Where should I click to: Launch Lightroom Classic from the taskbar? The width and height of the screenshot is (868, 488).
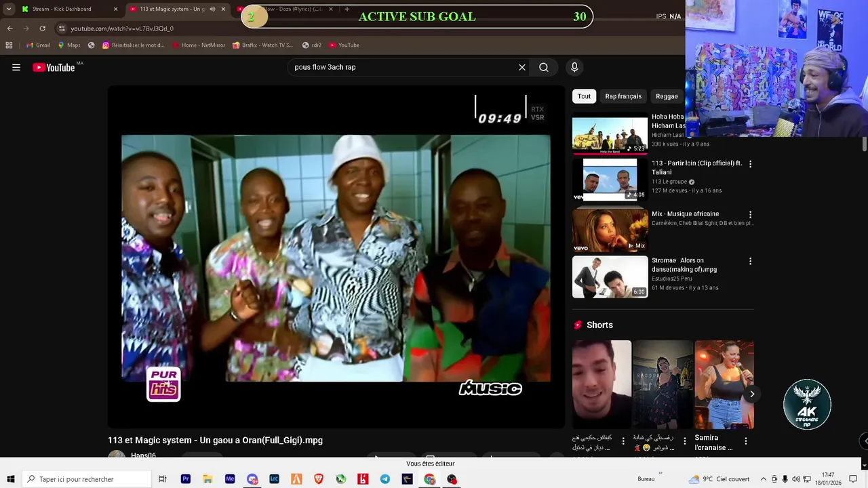point(274,479)
